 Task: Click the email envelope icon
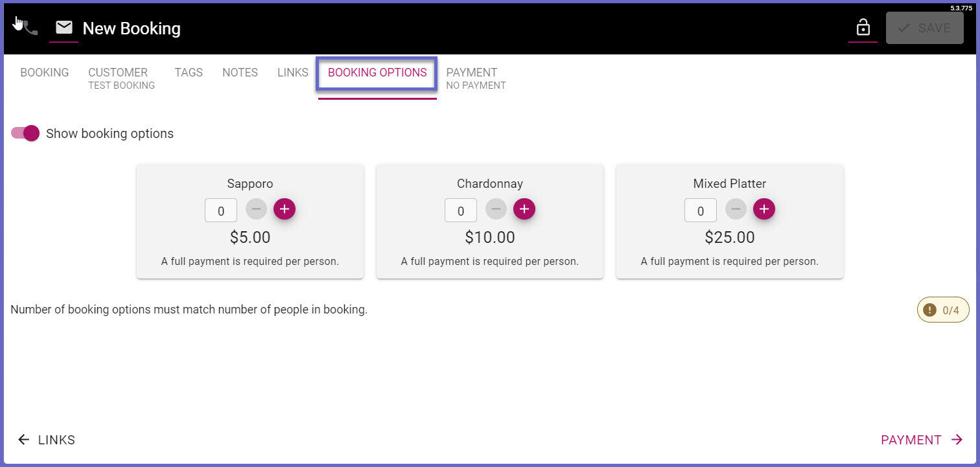[64, 28]
